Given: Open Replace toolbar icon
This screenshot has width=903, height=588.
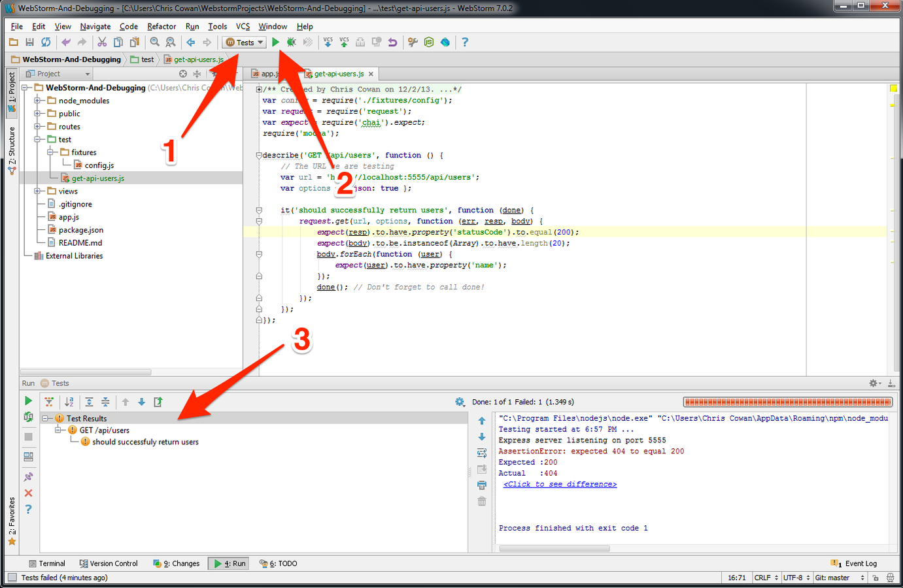Looking at the screenshot, I should tap(171, 42).
